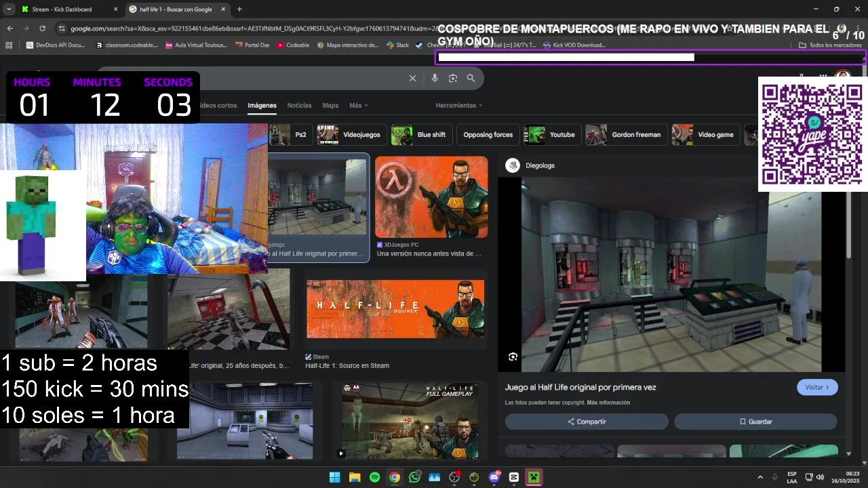
Task: Filter images by Blue shift chip
Action: (421, 134)
